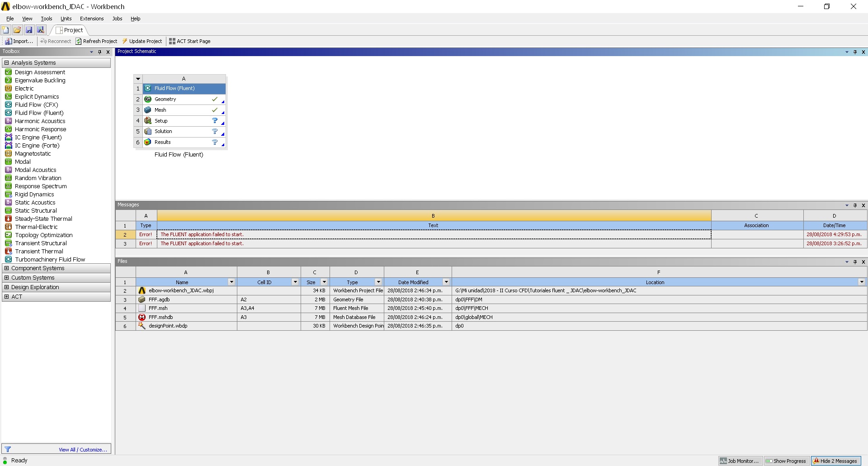Select Static Structural in the toolbox
Image resolution: width=868 pixels, height=466 pixels.
[36, 210]
